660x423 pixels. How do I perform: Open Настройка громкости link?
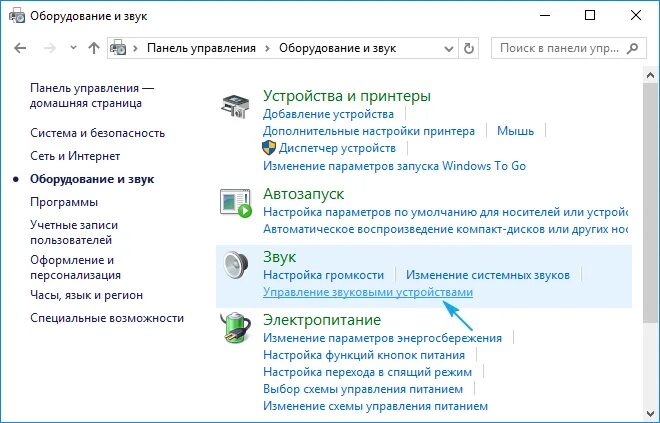[x=323, y=275]
